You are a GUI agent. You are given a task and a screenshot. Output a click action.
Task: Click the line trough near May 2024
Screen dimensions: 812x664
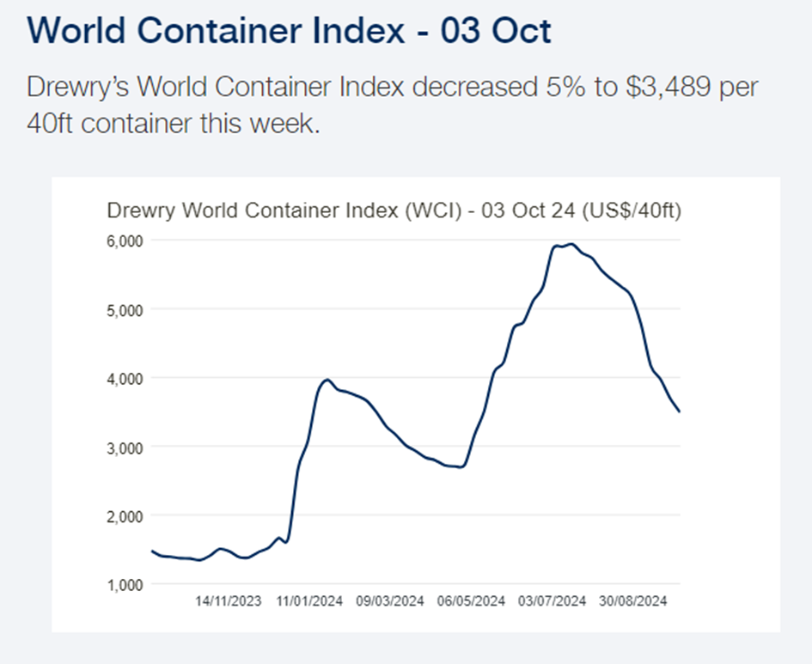pos(461,466)
